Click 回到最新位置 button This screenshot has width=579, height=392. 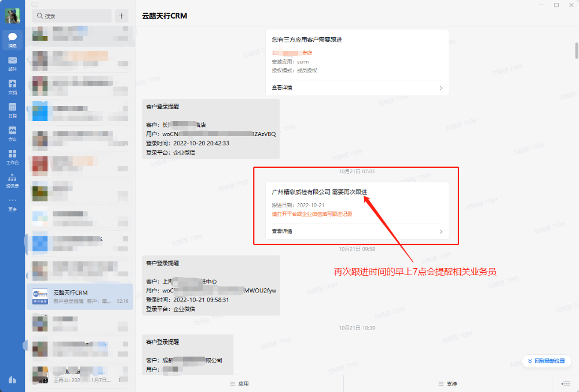point(547,361)
